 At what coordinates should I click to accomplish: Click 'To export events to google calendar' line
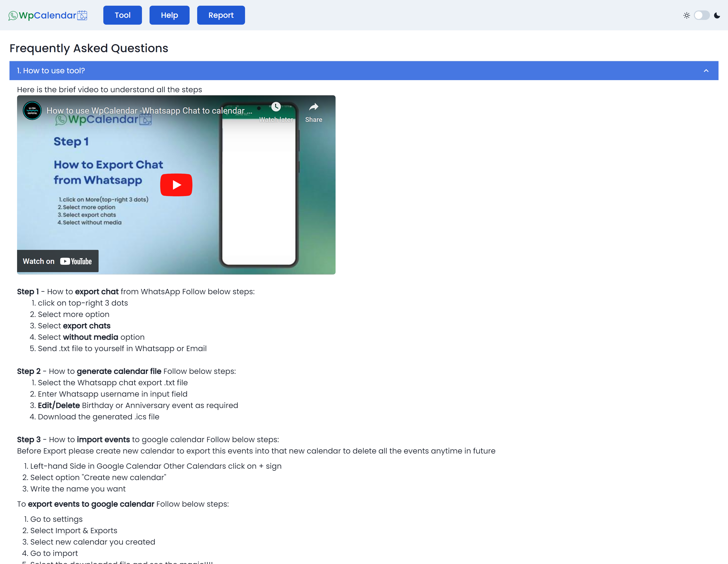tap(123, 504)
